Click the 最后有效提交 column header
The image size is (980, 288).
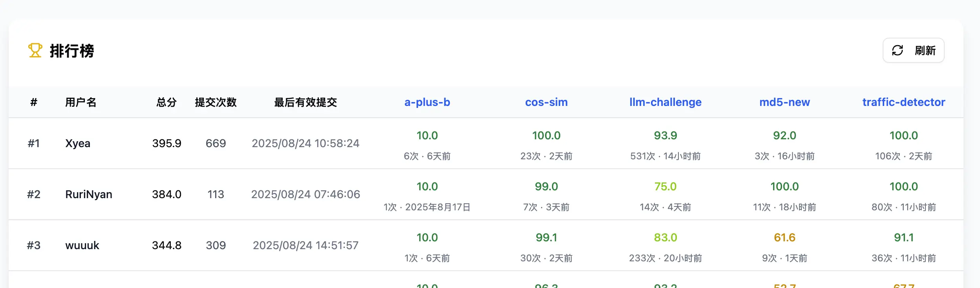pyautogui.click(x=305, y=102)
